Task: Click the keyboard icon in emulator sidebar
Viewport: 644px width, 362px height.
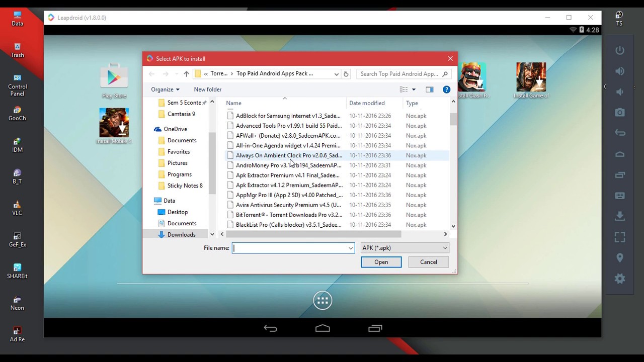Action: coord(620,196)
